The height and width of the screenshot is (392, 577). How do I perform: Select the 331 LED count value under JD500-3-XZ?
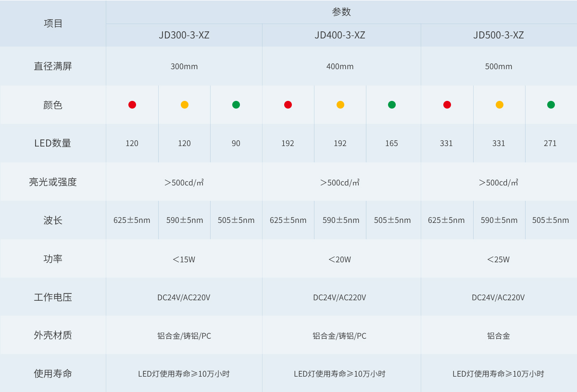447,143
